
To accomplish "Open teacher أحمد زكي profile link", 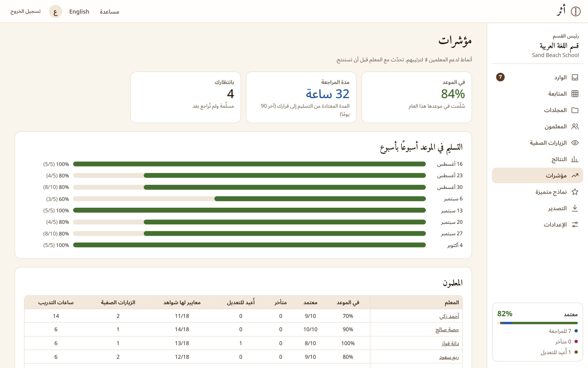I will click(449, 316).
